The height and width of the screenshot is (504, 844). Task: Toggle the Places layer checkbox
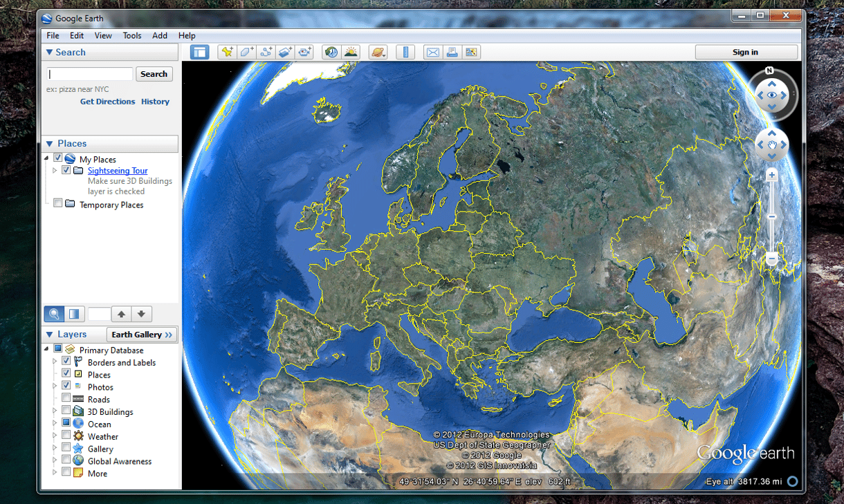66,374
